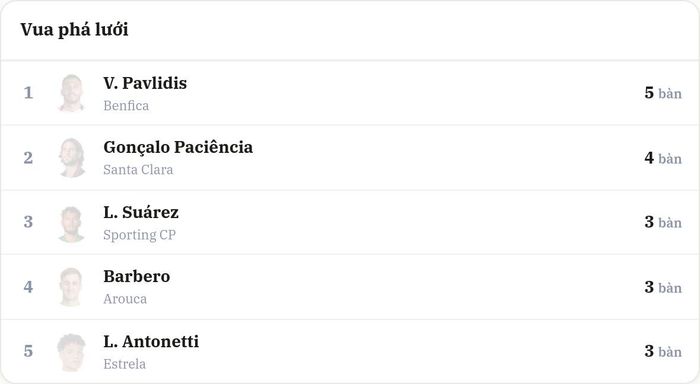Click rank number 5 in list
Viewport: 700px width, 384px height.
click(28, 351)
